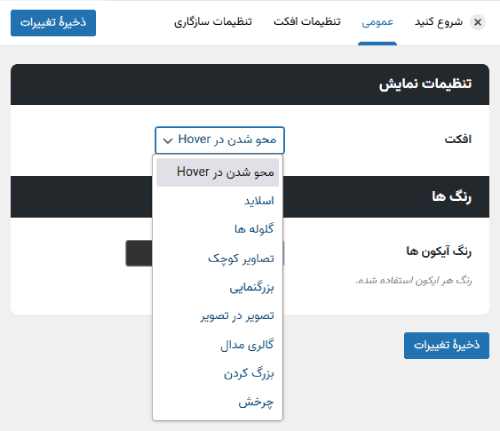This screenshot has width=500, height=431.
Task: Collapse the افکت dropdown combo box
Action: (x=220, y=140)
